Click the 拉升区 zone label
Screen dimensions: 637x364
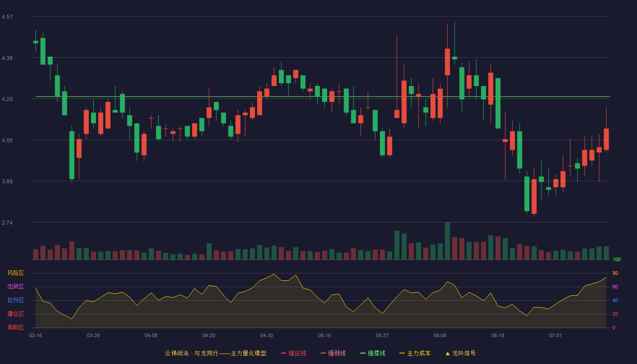click(15, 300)
